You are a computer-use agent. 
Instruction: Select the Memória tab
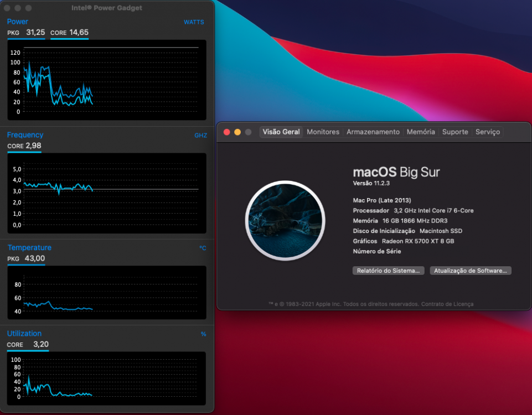coord(421,132)
